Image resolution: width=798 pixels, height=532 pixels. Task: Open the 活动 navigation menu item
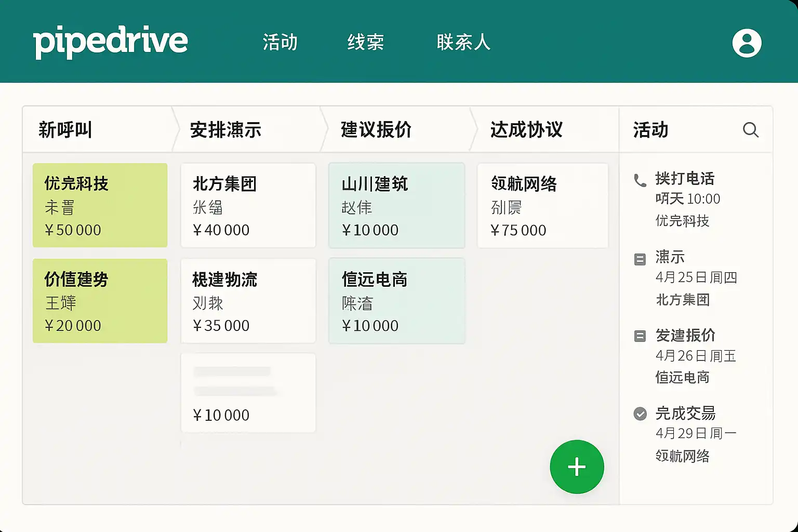point(280,42)
